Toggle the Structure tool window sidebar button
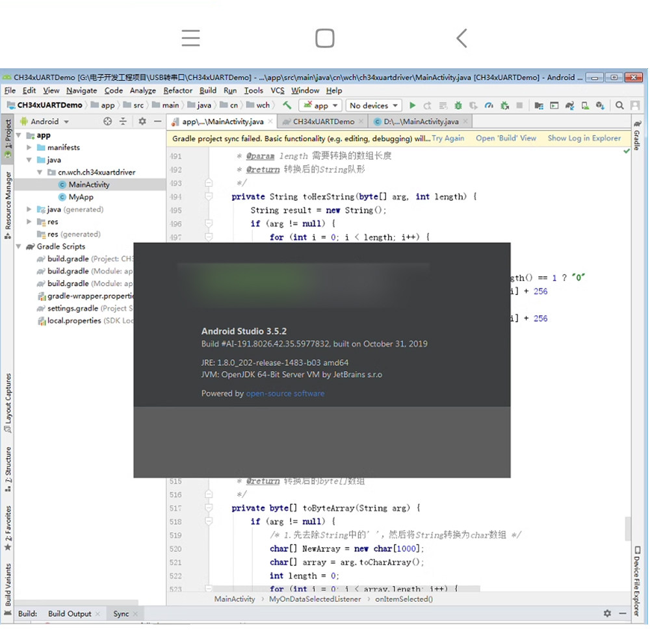 (x=7, y=470)
